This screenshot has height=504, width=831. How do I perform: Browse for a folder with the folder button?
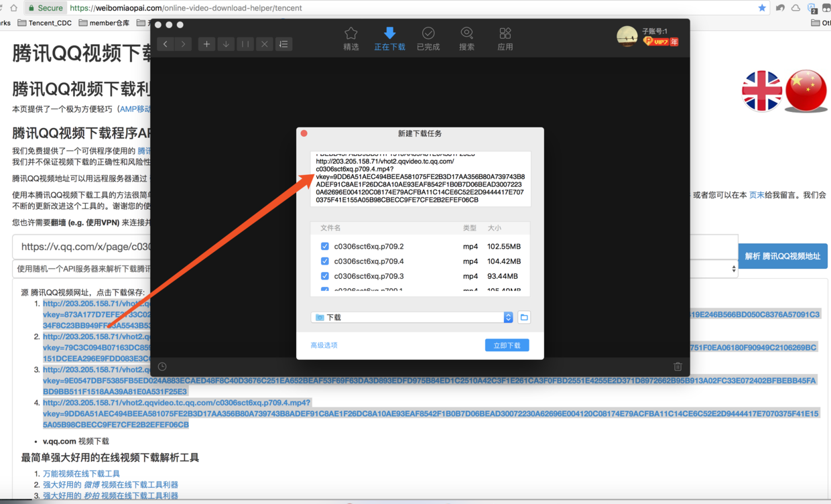point(524,318)
